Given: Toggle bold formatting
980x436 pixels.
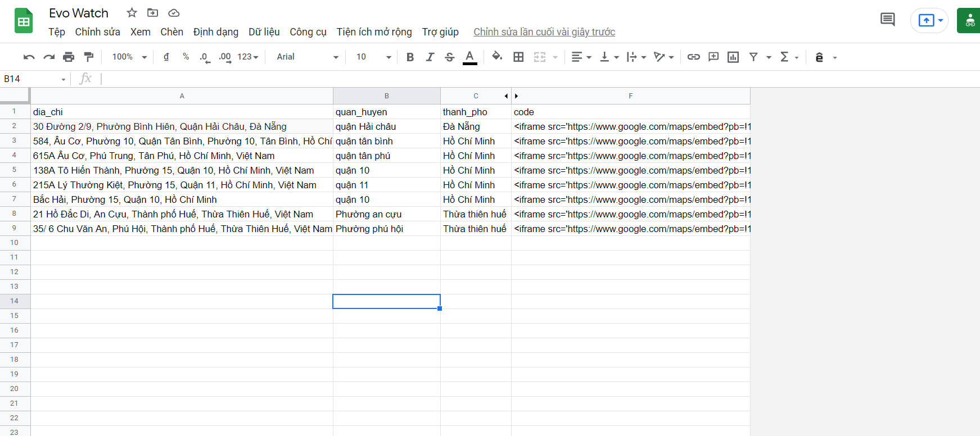Looking at the screenshot, I should (410, 57).
